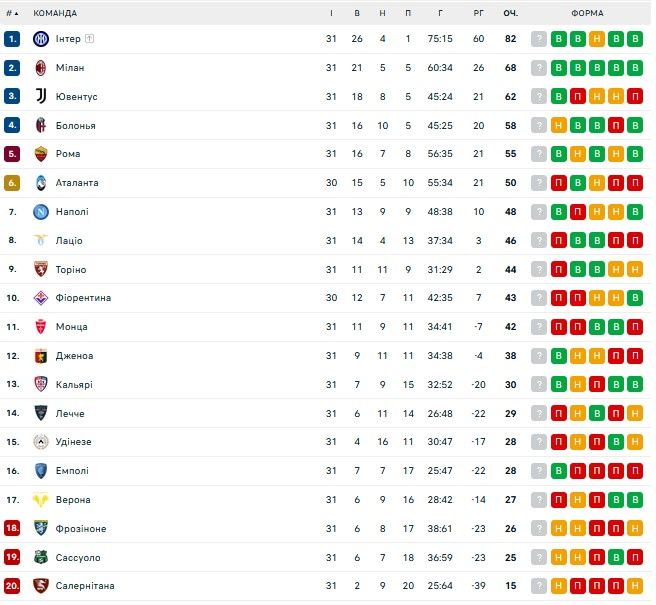
Task: Click the Інтер club logo
Action: tap(41, 39)
